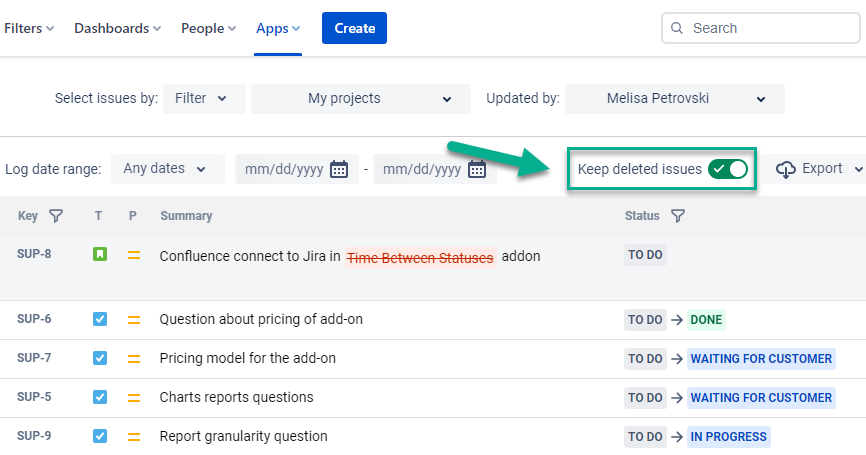Open the My projects dropdown
866x455 pixels.
(361, 99)
